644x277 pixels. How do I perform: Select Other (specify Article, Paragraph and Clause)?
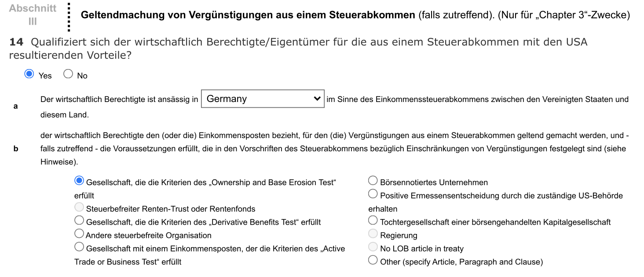[373, 260]
